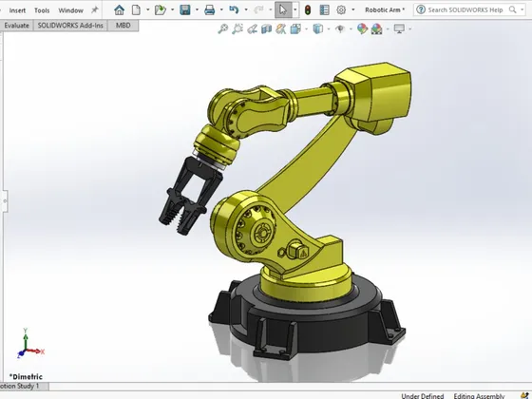Expand Select tool dropdown arrow
The width and height of the screenshot is (532, 399).
(295, 10)
